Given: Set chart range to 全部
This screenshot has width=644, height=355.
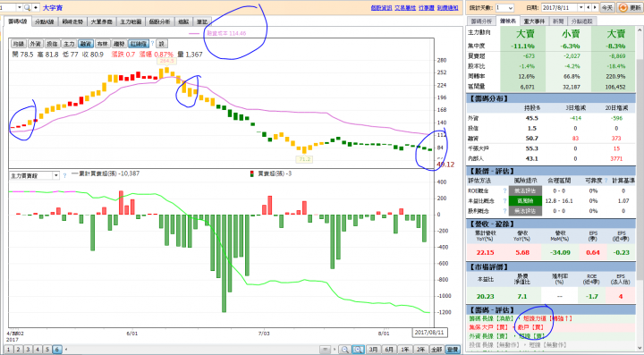Looking at the screenshot, I should (436, 350).
